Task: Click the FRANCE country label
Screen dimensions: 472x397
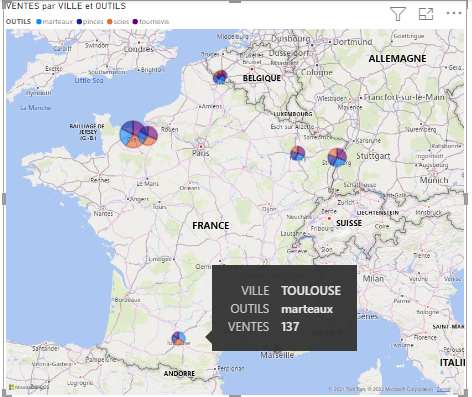Action: (211, 226)
